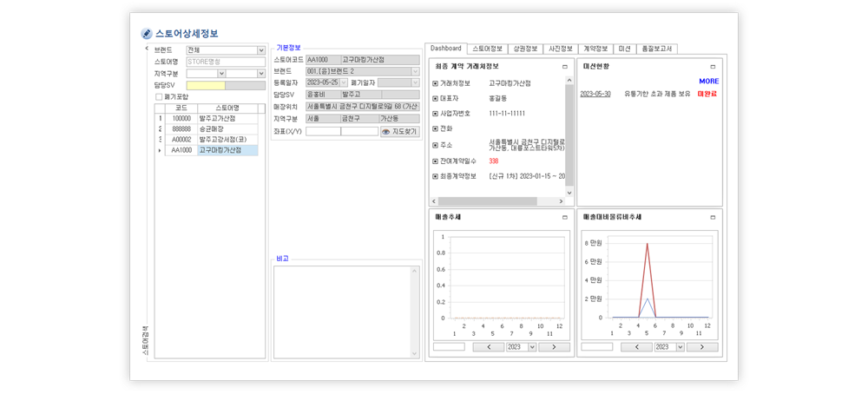Screen dimensions: 868x394
Task: Open the 매출추세 year dropdown showing 2023
Action: (533, 347)
